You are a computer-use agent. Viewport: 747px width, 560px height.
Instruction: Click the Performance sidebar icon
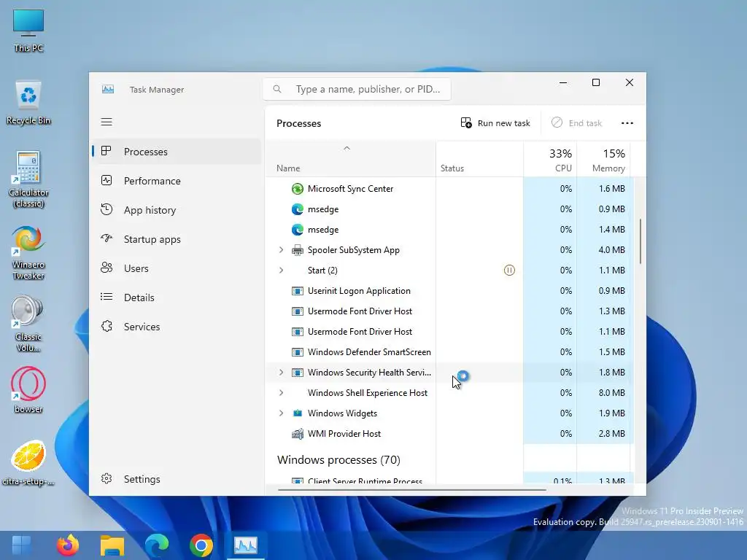coord(107,181)
